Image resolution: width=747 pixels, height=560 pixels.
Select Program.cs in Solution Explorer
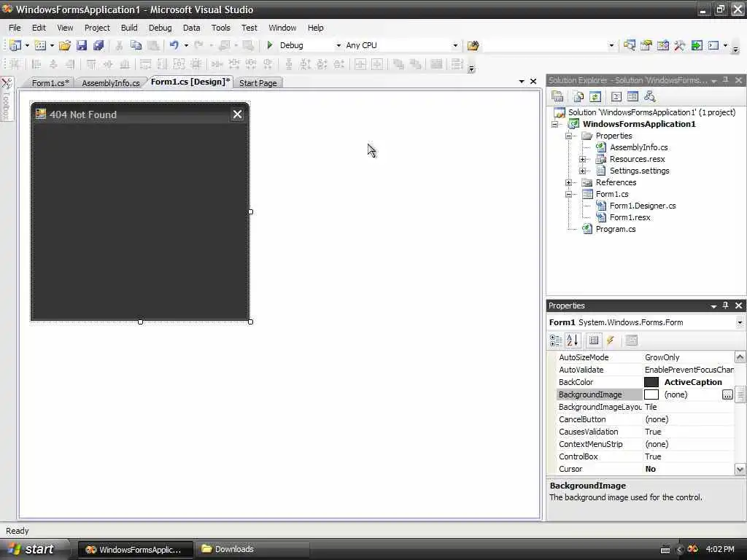[x=616, y=229]
